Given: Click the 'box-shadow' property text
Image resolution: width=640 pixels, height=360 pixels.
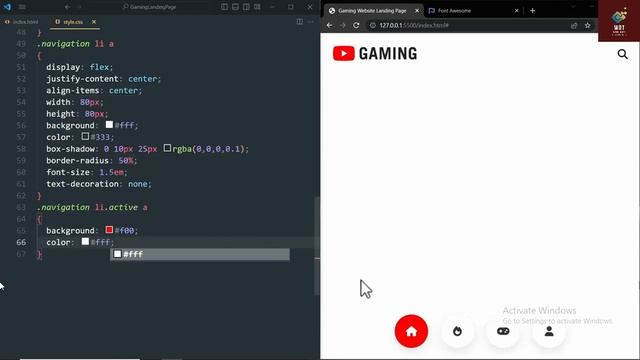Looking at the screenshot, I should [70, 149].
